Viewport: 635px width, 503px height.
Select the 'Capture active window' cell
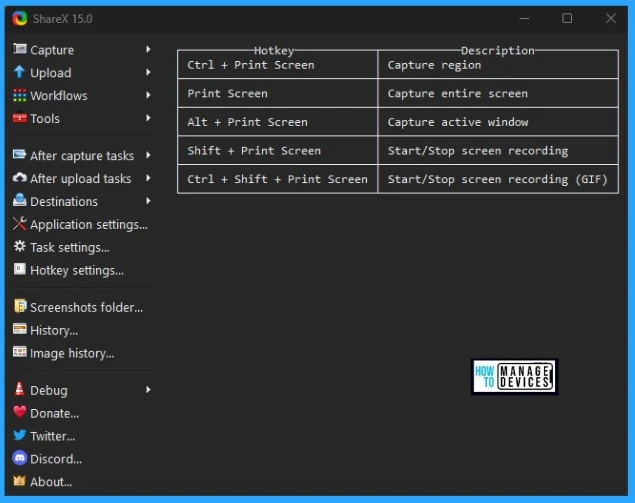498,122
